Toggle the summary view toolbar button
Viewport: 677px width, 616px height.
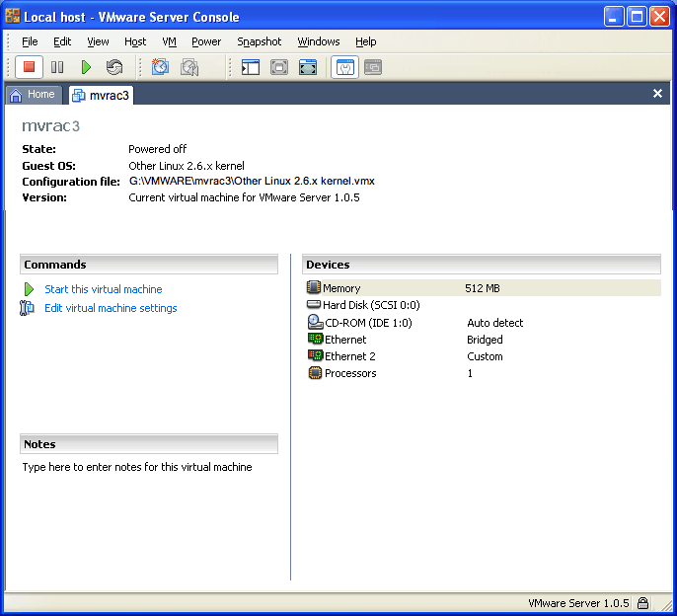[x=344, y=67]
